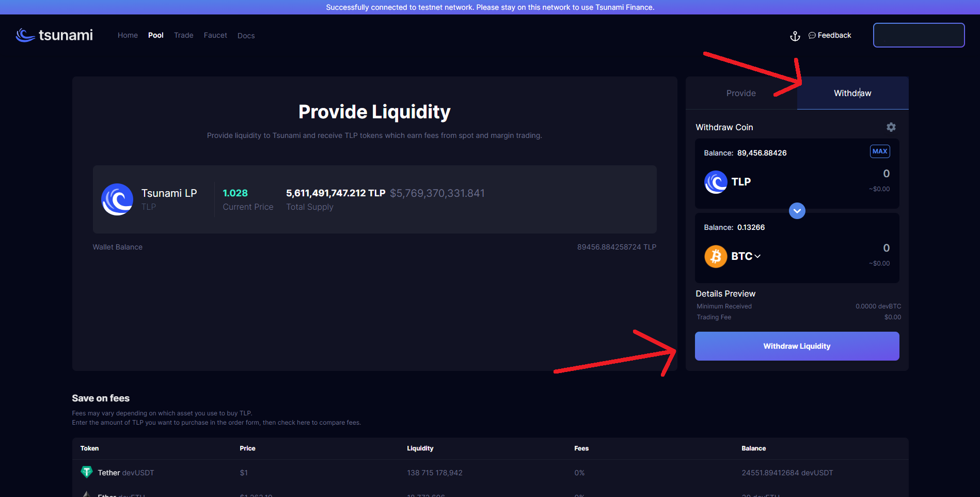Screen dimensions: 980x497
Task: Click the Details Preview heading
Action: tap(725, 293)
